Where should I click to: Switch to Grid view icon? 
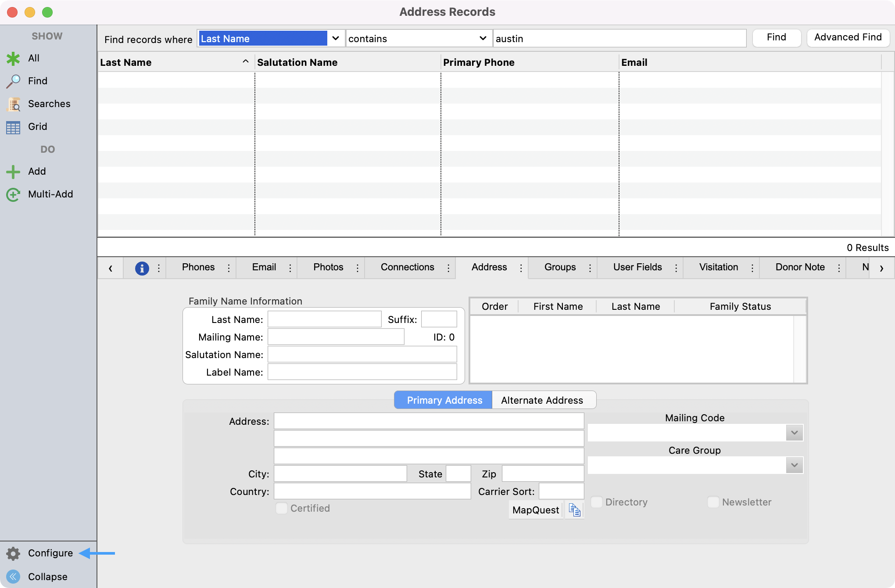point(13,127)
